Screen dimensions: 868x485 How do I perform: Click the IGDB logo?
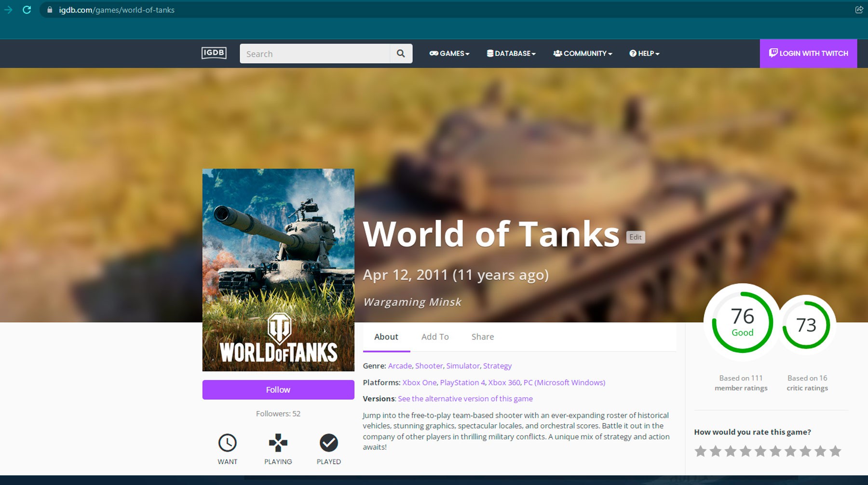(214, 53)
